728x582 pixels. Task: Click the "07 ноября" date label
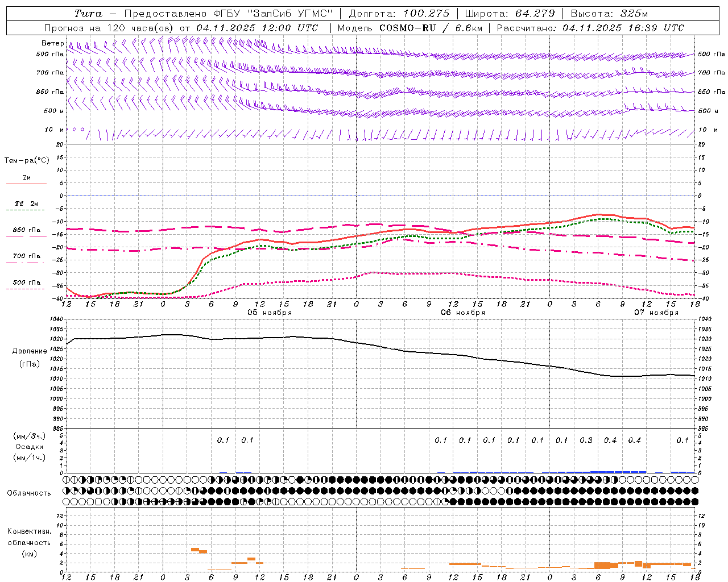[656, 313]
